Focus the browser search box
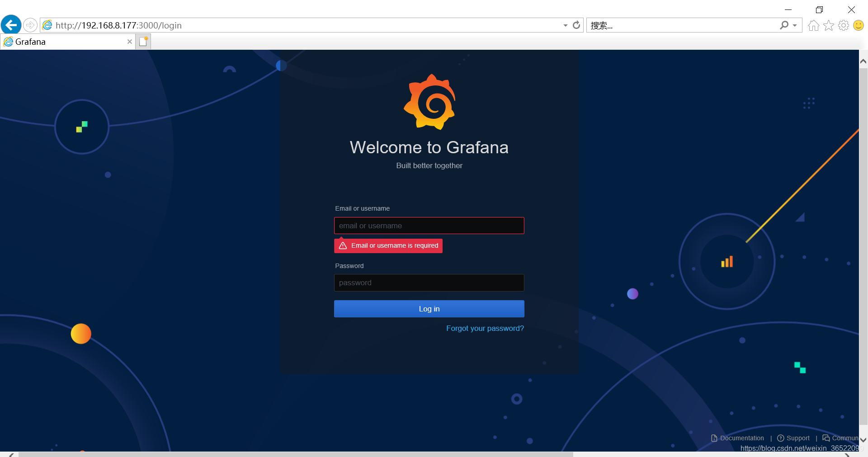This screenshot has height=457, width=868. tap(683, 25)
